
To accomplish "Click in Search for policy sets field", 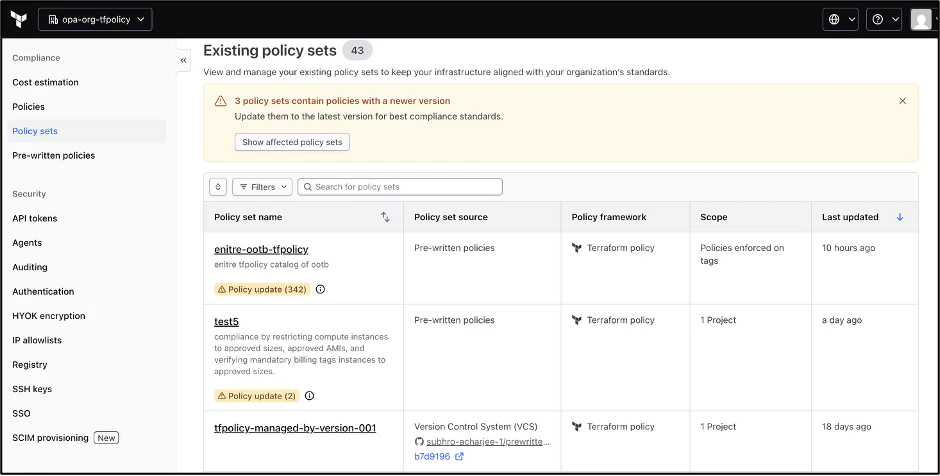I will 400,187.
